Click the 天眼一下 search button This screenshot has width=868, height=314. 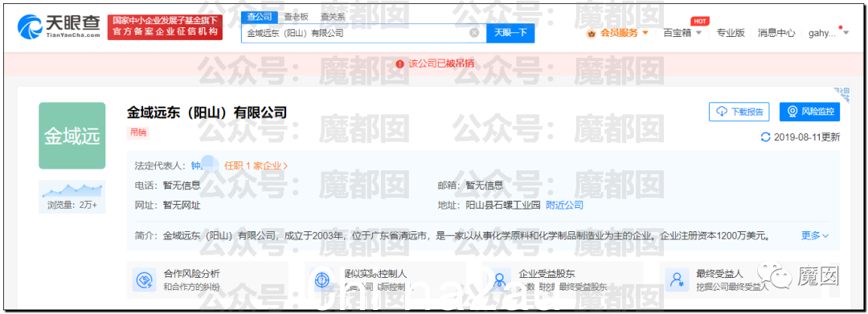click(510, 33)
